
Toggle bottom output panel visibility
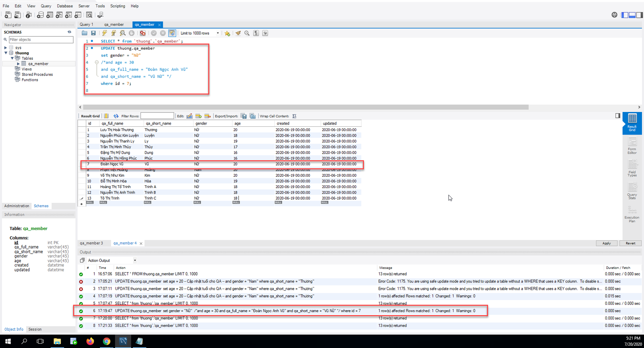(632, 15)
